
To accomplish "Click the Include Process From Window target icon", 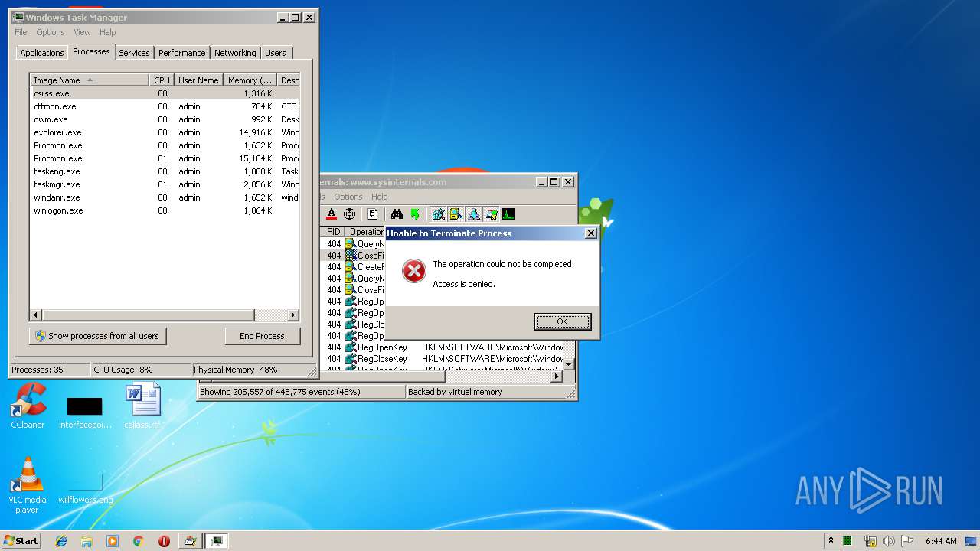I will tap(350, 214).
